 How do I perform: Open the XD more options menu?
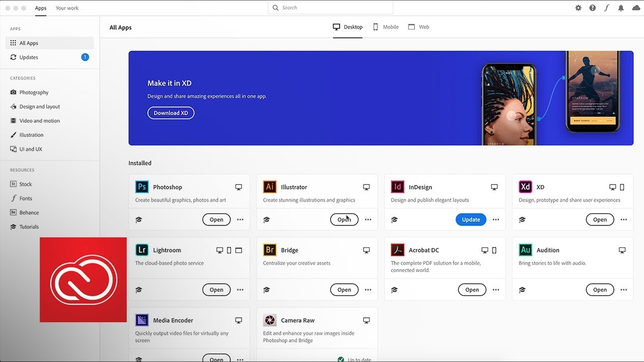tap(623, 220)
